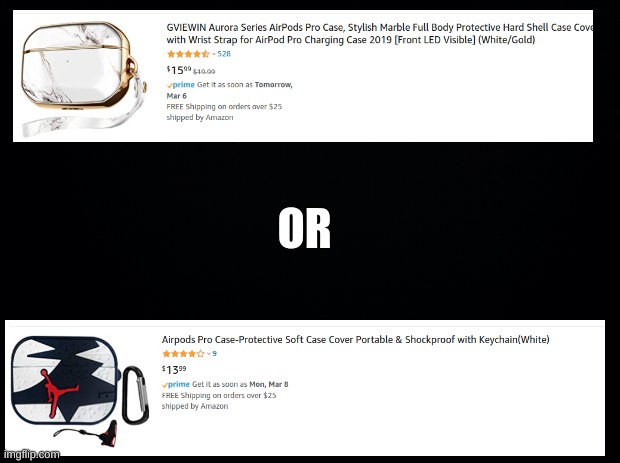This screenshot has width=620, height=463.
Task: Expand the rating chevron beside 528 reviews
Action: [214, 54]
